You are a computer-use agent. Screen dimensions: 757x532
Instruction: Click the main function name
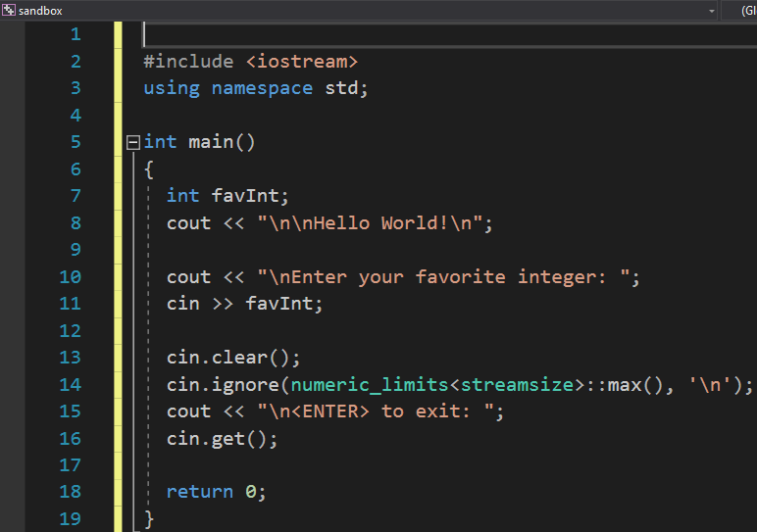point(211,142)
